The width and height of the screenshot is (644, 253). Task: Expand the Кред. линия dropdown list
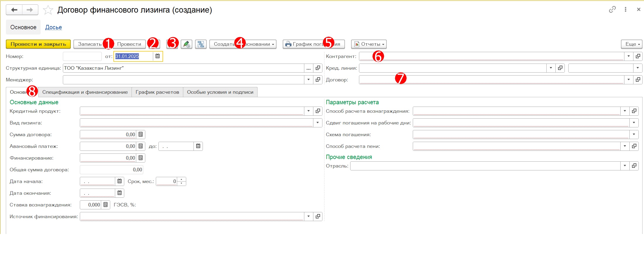(551, 68)
